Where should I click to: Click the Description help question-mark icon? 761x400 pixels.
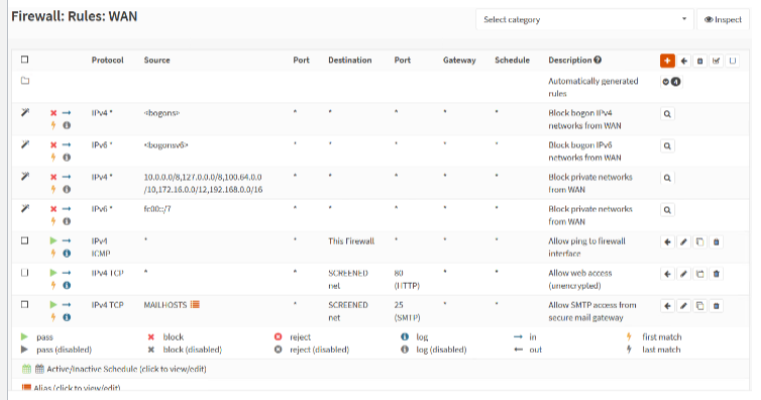tap(598, 60)
